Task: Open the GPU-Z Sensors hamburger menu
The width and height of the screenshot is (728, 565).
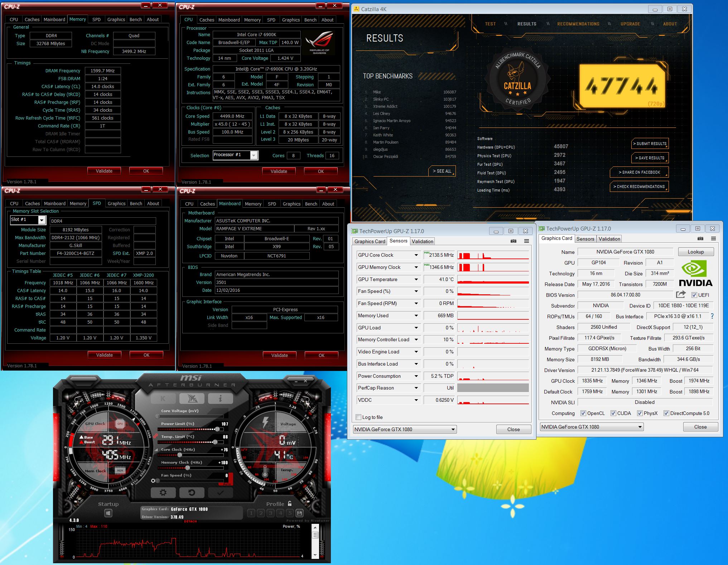Action: (x=526, y=241)
